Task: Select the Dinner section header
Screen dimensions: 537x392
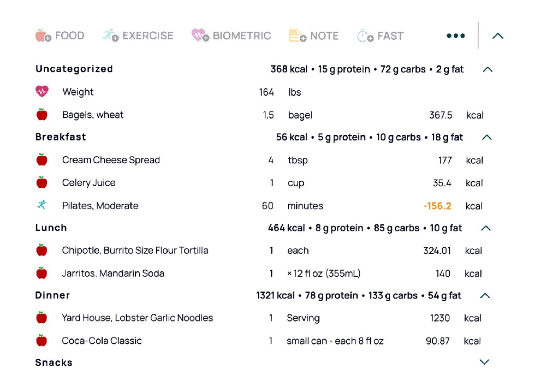Action: (x=52, y=295)
